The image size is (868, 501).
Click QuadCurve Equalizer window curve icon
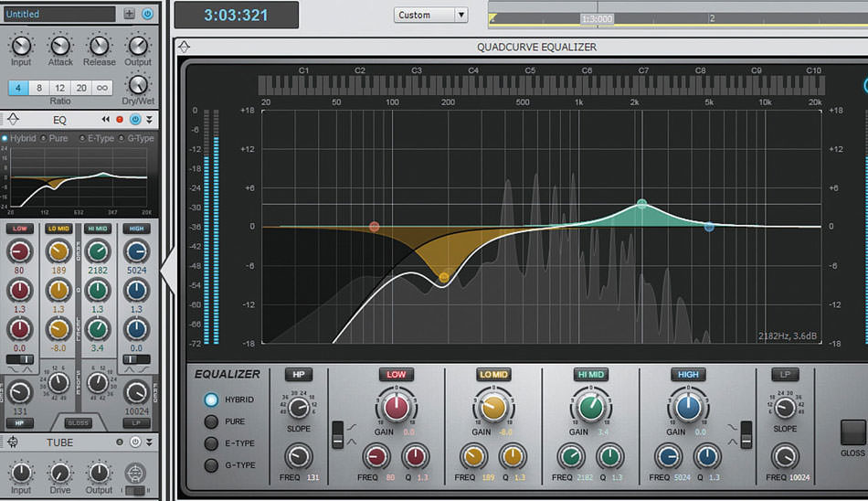pyautogui.click(x=185, y=48)
